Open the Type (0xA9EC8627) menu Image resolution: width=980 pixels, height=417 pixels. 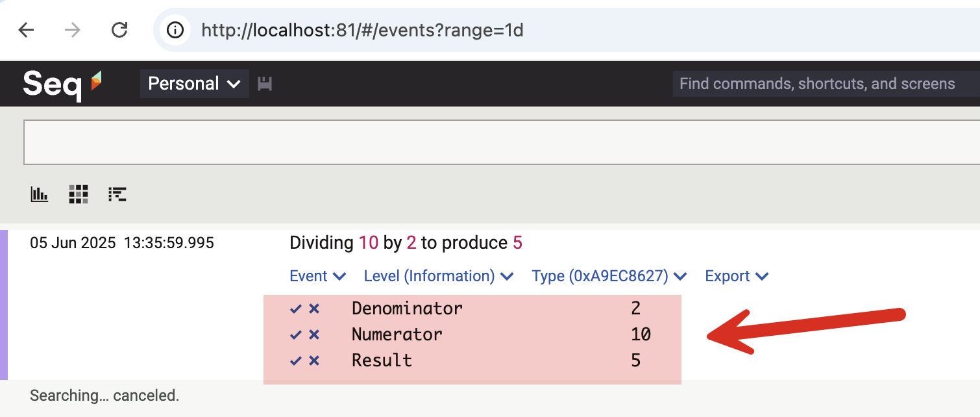coord(609,276)
